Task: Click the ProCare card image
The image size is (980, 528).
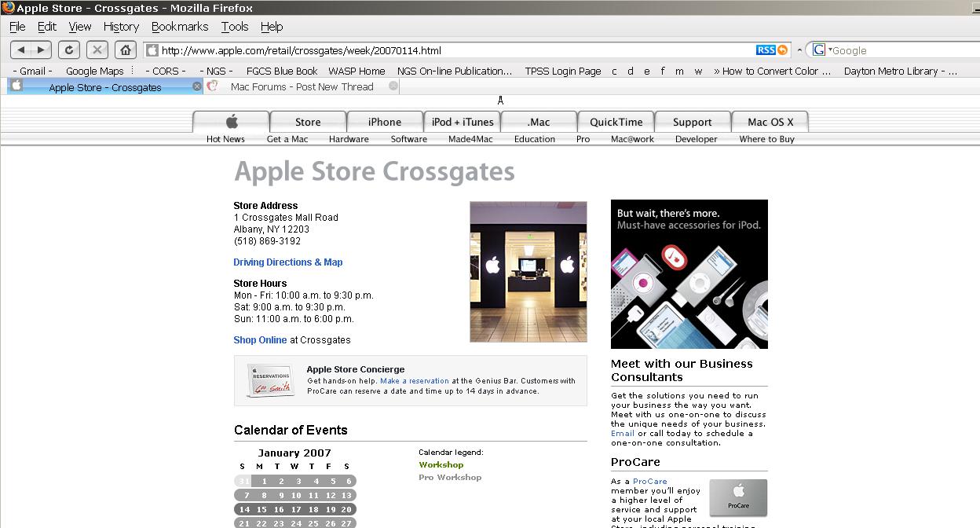Action: (738, 497)
